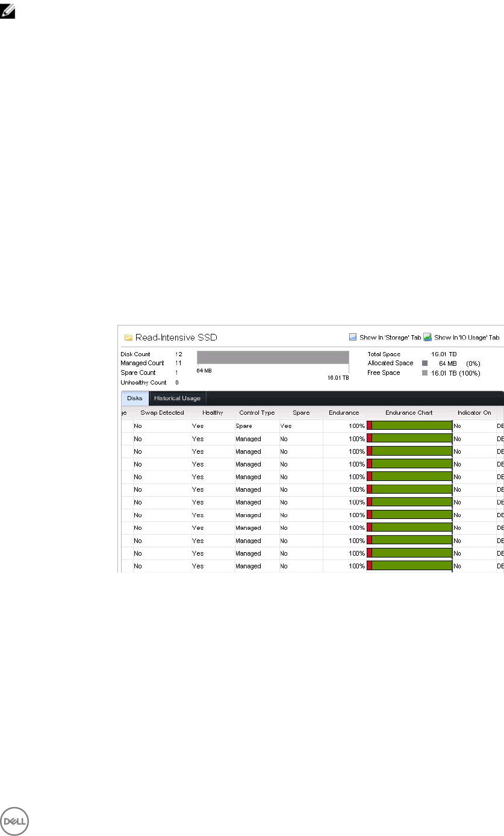
Task: Click the '64 MB' label under the usage bar
Action: coord(205,370)
